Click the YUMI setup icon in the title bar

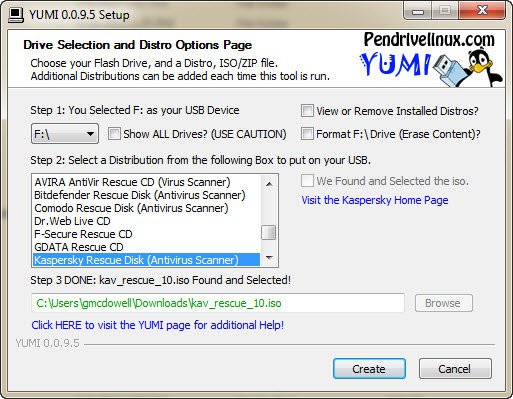(16, 14)
